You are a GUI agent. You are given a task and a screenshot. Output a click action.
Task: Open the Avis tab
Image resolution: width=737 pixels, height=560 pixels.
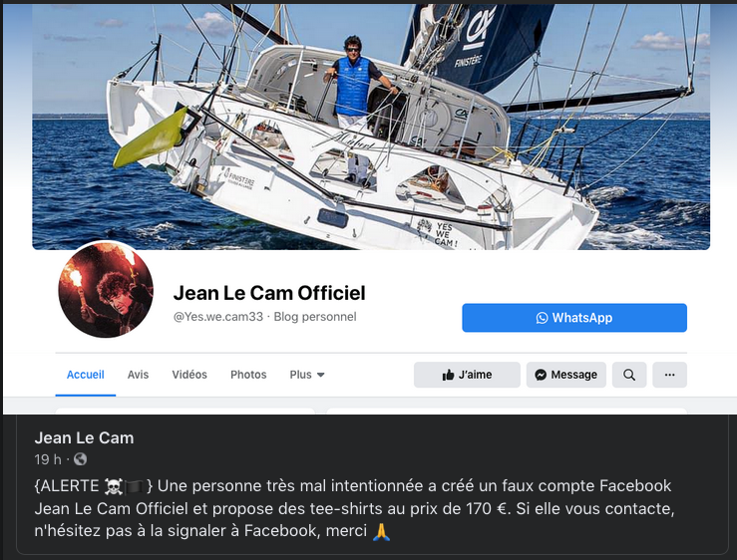tap(138, 375)
